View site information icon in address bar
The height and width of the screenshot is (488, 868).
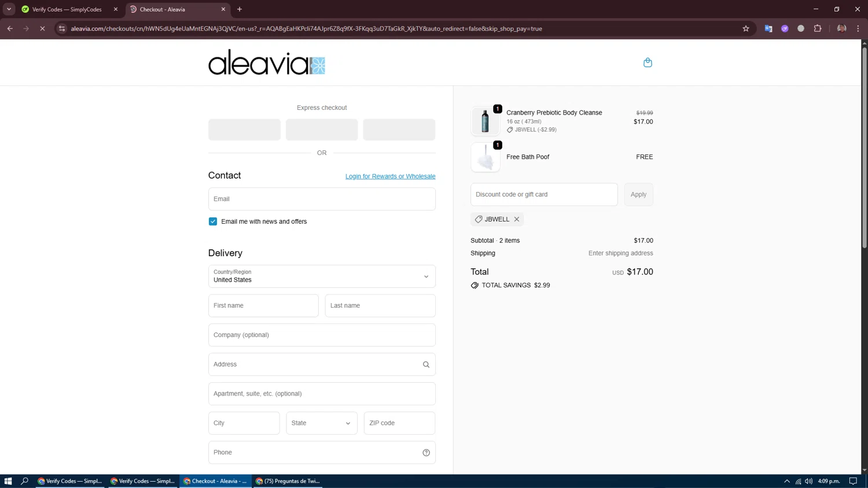pyautogui.click(x=62, y=28)
